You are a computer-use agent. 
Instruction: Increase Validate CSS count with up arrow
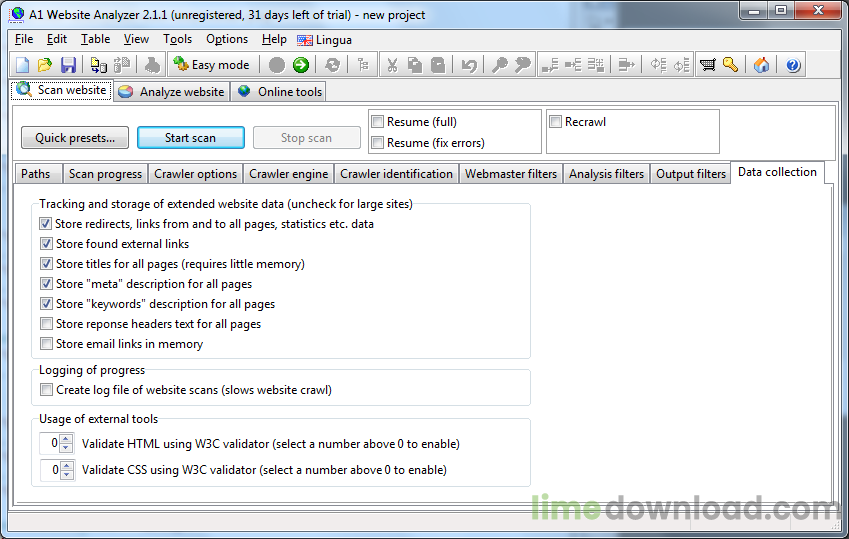click(67, 465)
